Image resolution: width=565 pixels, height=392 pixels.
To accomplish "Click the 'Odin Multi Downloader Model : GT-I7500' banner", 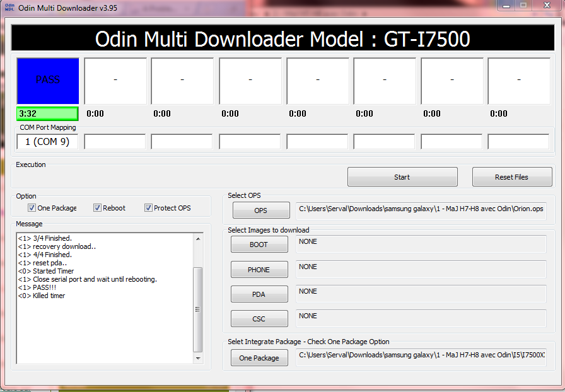I will [282, 38].
